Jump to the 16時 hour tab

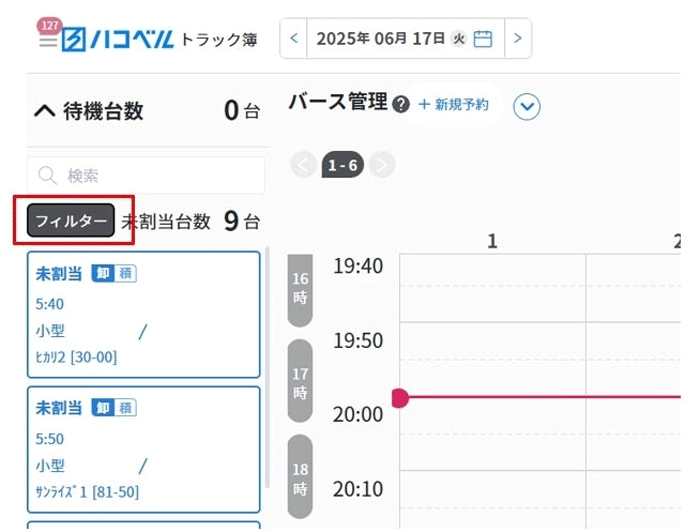coord(300,289)
